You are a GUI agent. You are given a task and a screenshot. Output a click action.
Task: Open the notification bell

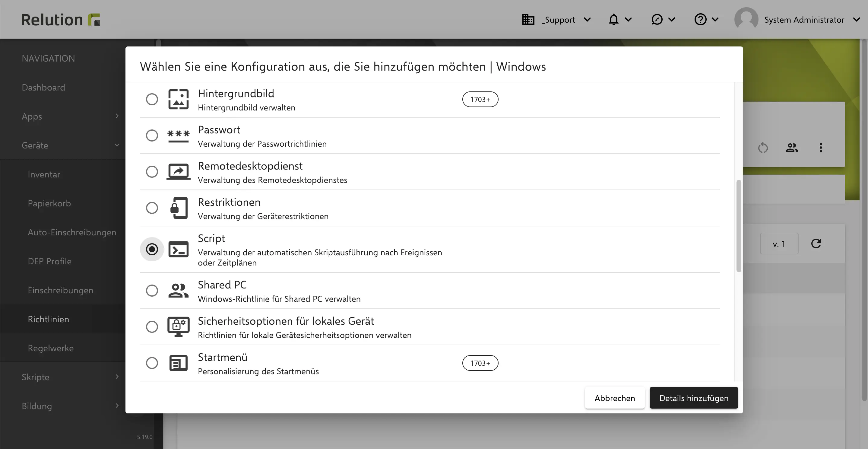(x=613, y=20)
